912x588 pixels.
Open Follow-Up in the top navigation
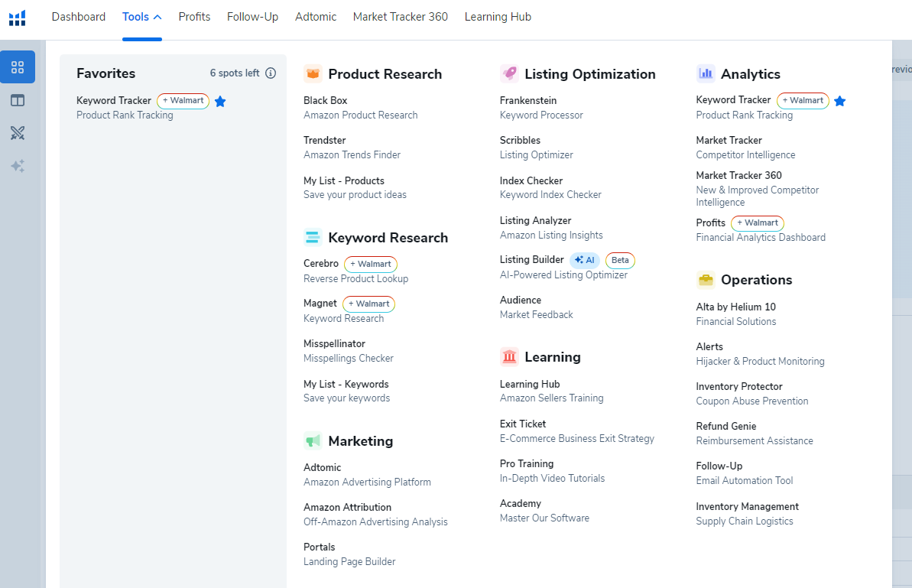252,17
